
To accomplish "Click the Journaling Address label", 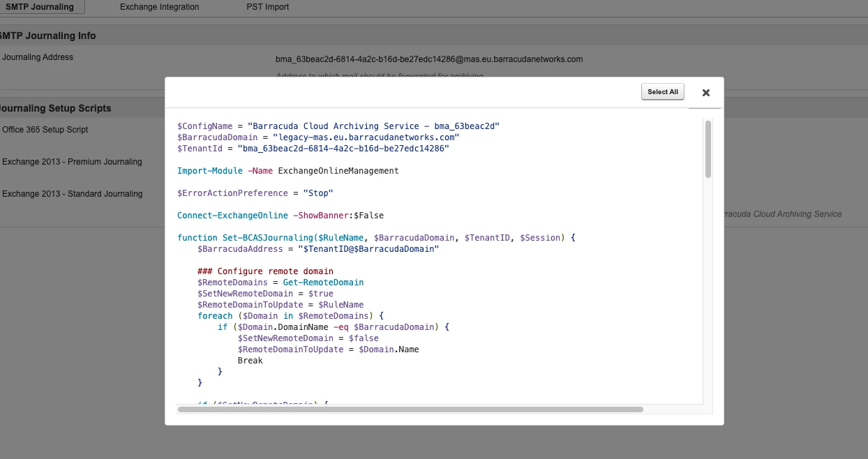I will (x=38, y=57).
